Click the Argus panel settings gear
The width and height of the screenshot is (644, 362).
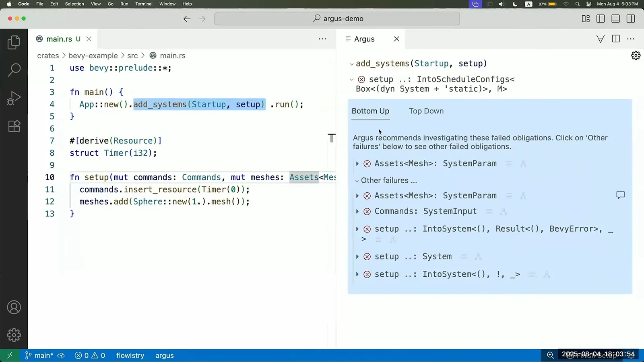(x=636, y=56)
